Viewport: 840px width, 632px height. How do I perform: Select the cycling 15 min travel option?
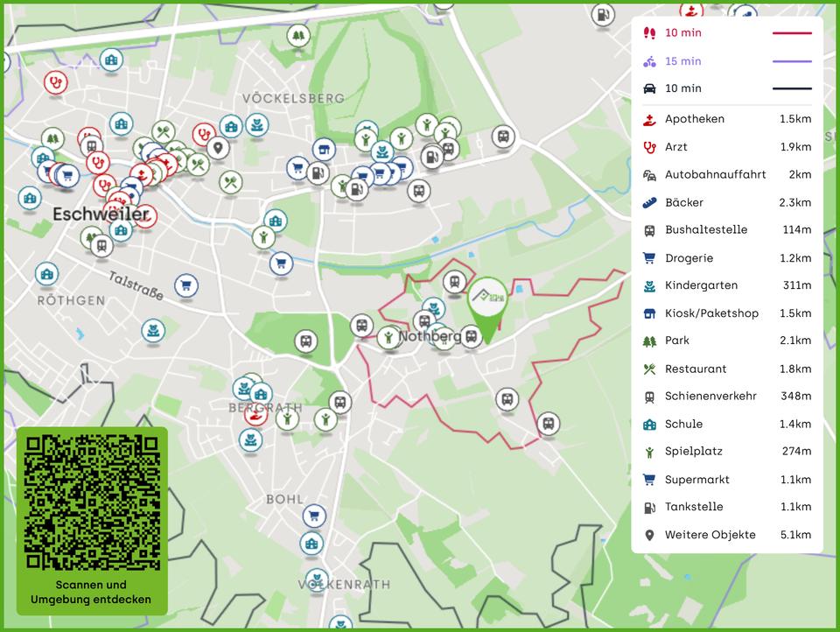(x=682, y=61)
